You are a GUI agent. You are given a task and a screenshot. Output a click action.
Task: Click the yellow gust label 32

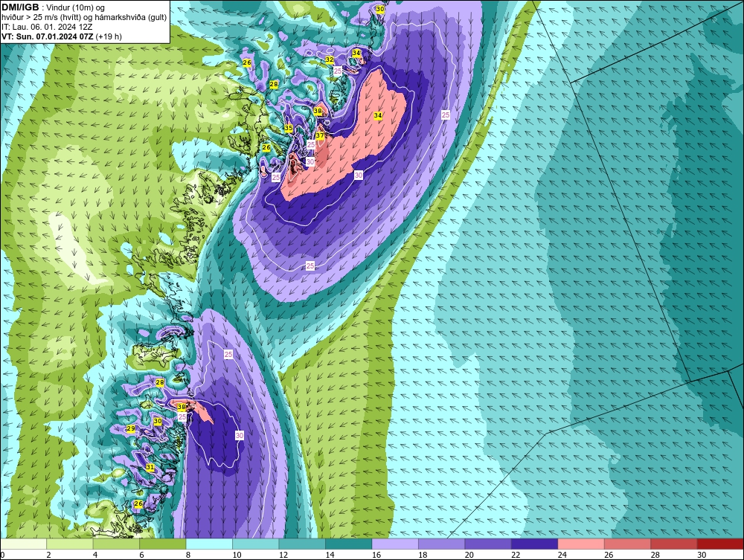coord(330,59)
